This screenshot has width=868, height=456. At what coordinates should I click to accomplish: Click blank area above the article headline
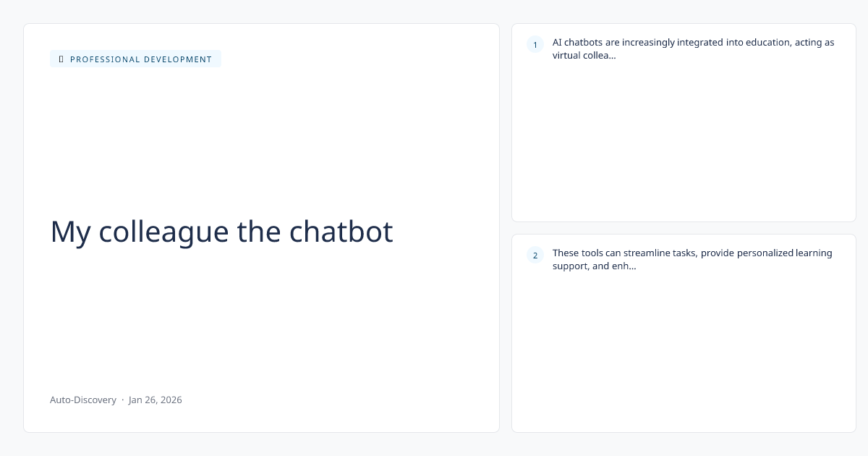point(260,138)
